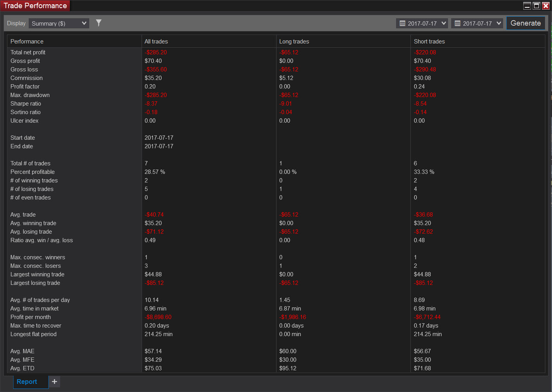Click the All trades Percent profitable value 28.57 %

155,172
